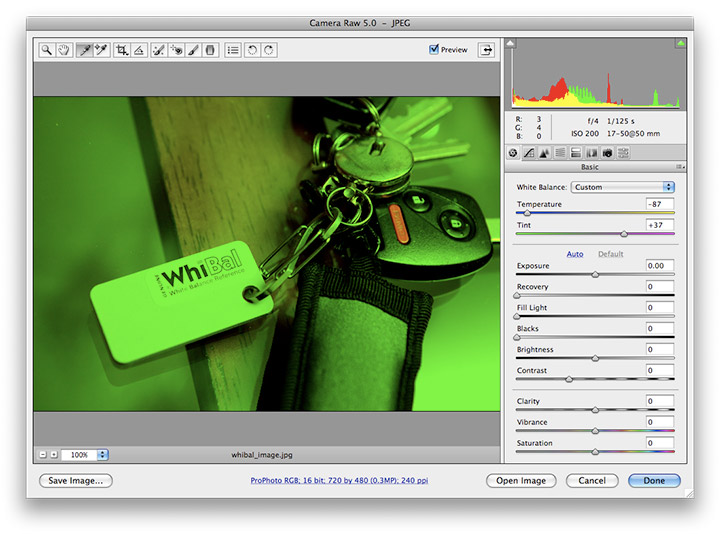This screenshot has height=534, width=720.
Task: Click the Contrast slider handle
Action: [x=569, y=380]
